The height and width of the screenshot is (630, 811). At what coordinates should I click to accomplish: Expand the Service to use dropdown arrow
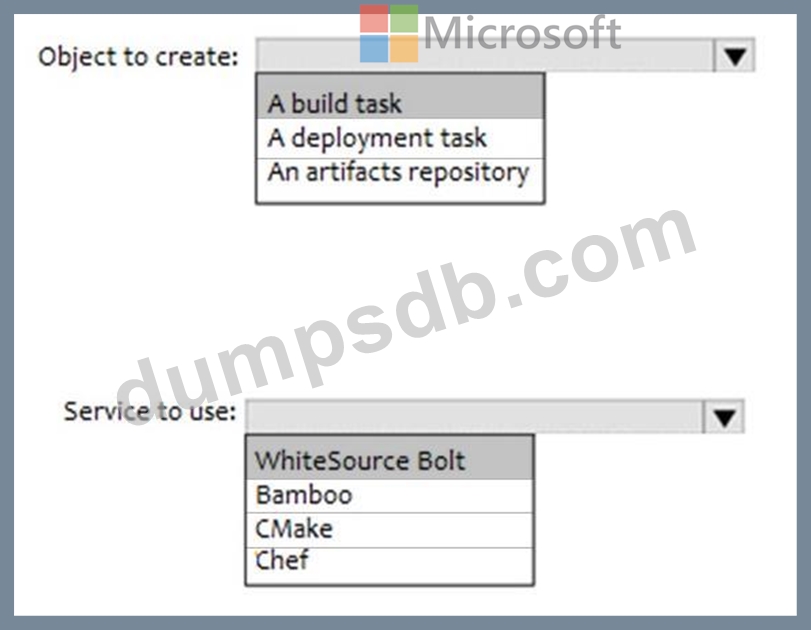tap(723, 416)
